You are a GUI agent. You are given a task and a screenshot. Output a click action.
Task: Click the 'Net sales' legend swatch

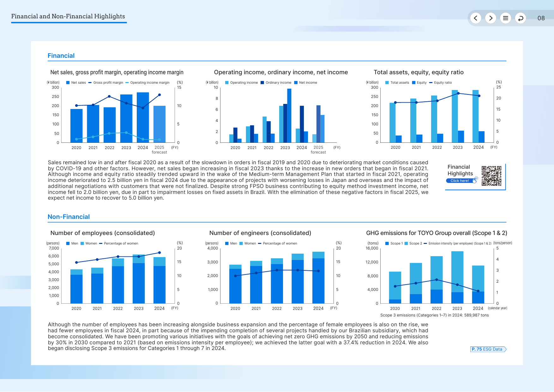pyautogui.click(x=68, y=83)
